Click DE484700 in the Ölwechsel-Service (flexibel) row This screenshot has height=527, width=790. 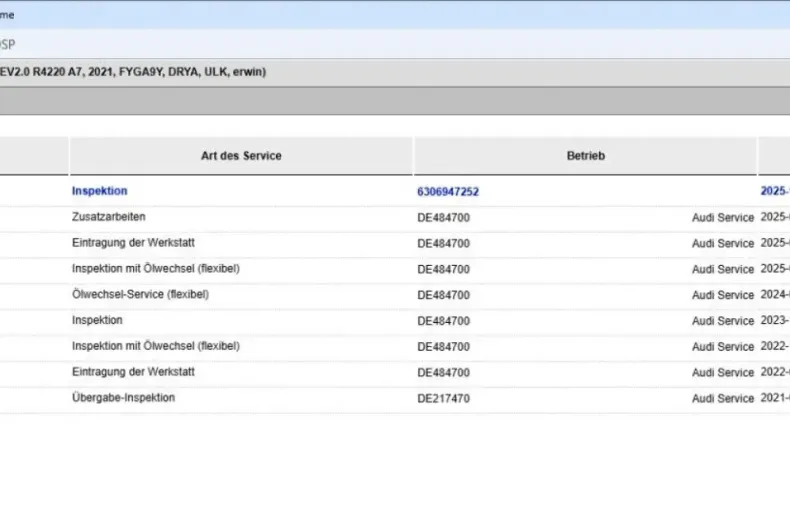pyautogui.click(x=443, y=295)
